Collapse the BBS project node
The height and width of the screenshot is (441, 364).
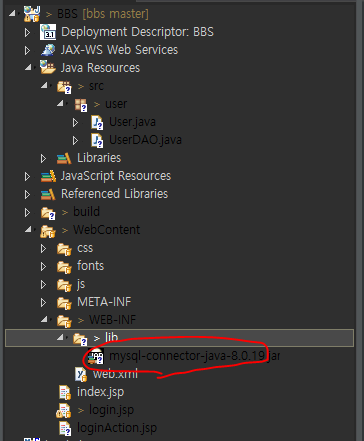[x=12, y=13]
